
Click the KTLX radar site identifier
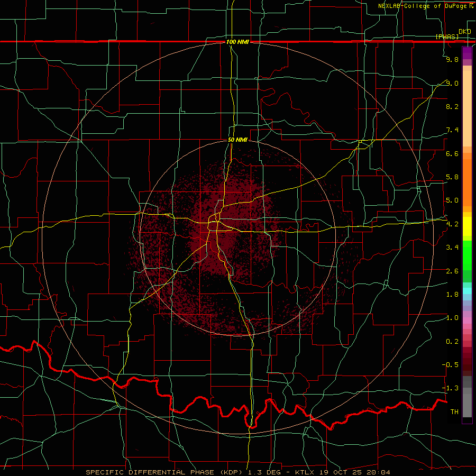(x=305, y=472)
